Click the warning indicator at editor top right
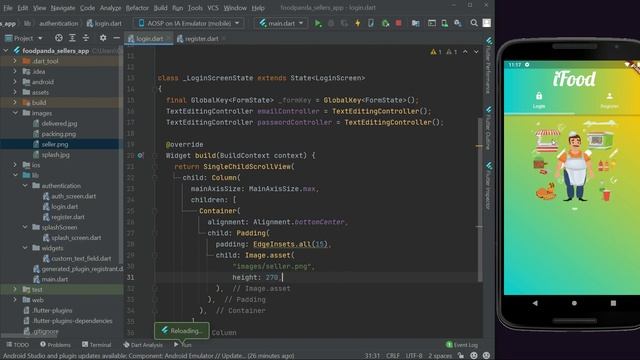This screenshot has height=360, width=640. tap(436, 52)
